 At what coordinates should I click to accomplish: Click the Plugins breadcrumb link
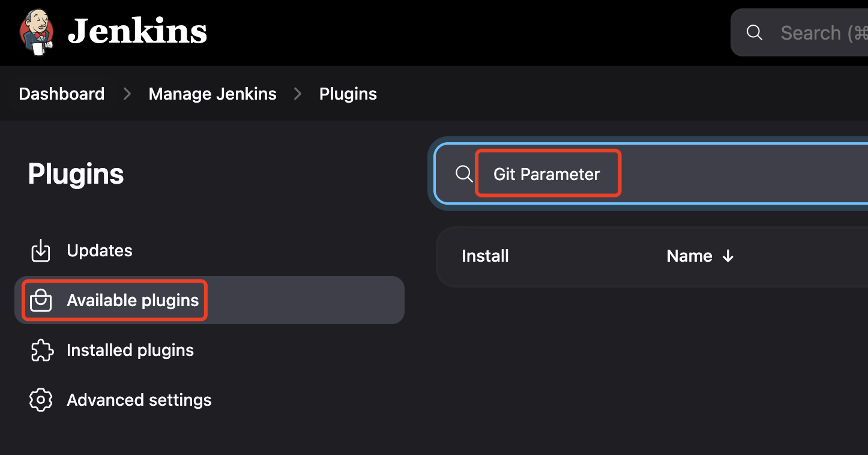pos(348,94)
